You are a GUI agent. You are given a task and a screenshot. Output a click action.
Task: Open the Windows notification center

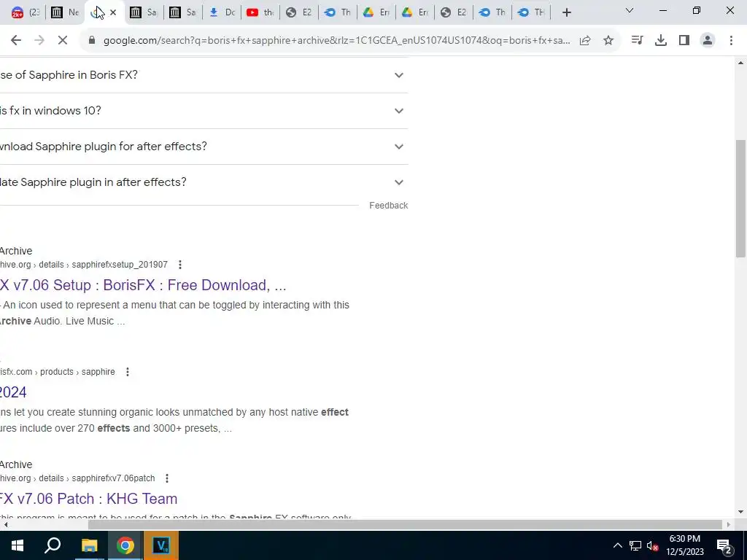point(724,545)
